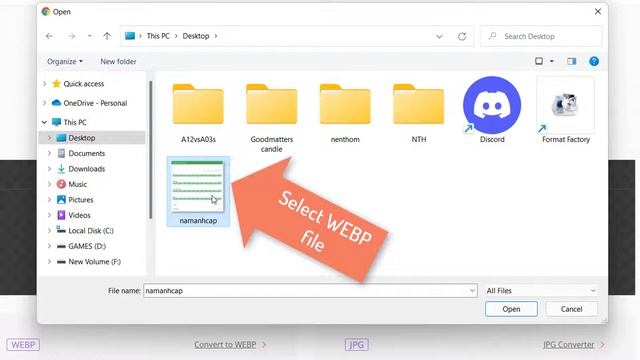This screenshot has height=360, width=640.
Task: Click the PC icon in address bar
Action: (130, 36)
